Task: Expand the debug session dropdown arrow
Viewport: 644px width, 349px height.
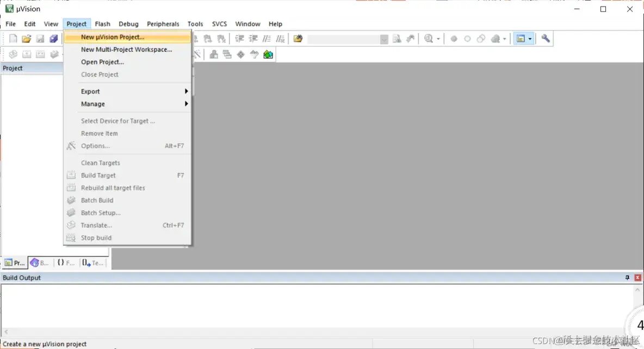Action: [438, 39]
